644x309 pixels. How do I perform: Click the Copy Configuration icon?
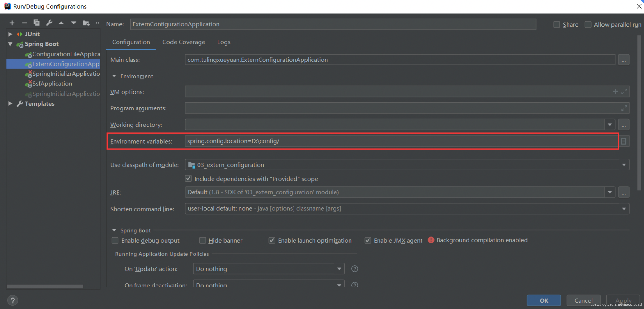(37, 23)
